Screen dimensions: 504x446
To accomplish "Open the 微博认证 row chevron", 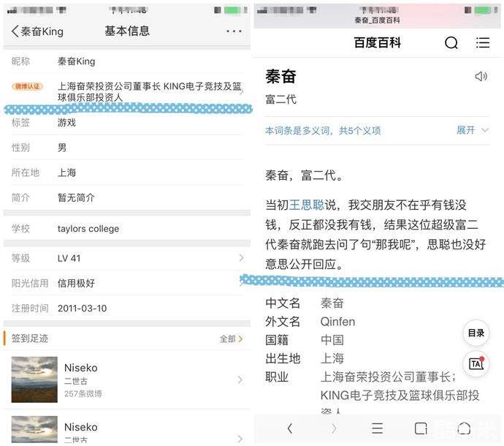I will pyautogui.click(x=242, y=91).
